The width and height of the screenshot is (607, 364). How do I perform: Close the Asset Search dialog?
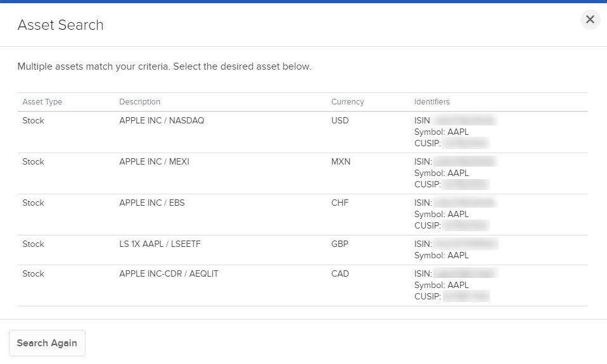[590, 20]
